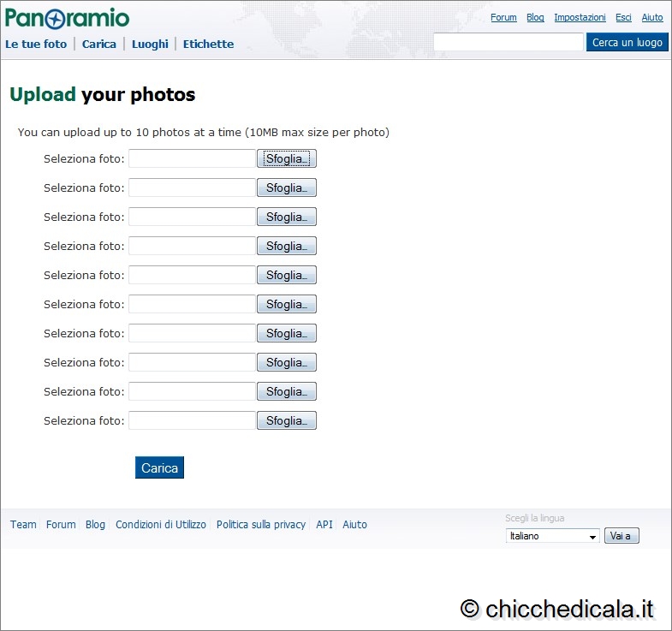Open the Forum link in header
Image resolution: width=672 pixels, height=631 pixels.
click(503, 17)
